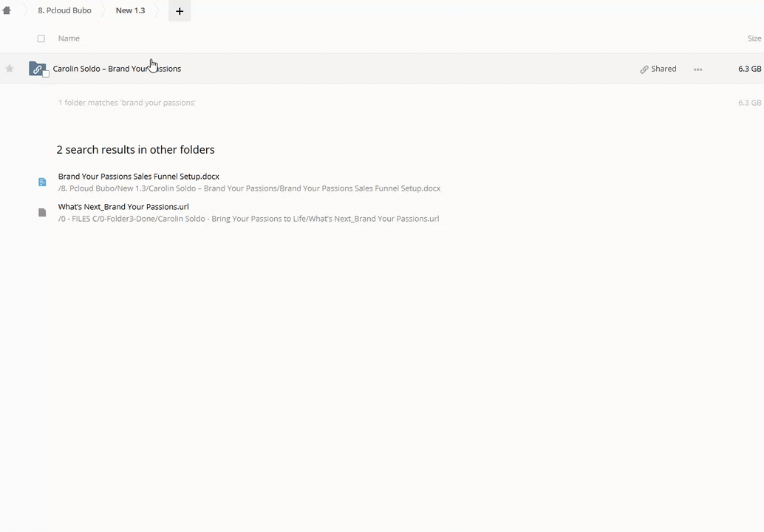
Task: Navigate to 8. Pcloud Bubo breadcrumb
Action: 64,10
